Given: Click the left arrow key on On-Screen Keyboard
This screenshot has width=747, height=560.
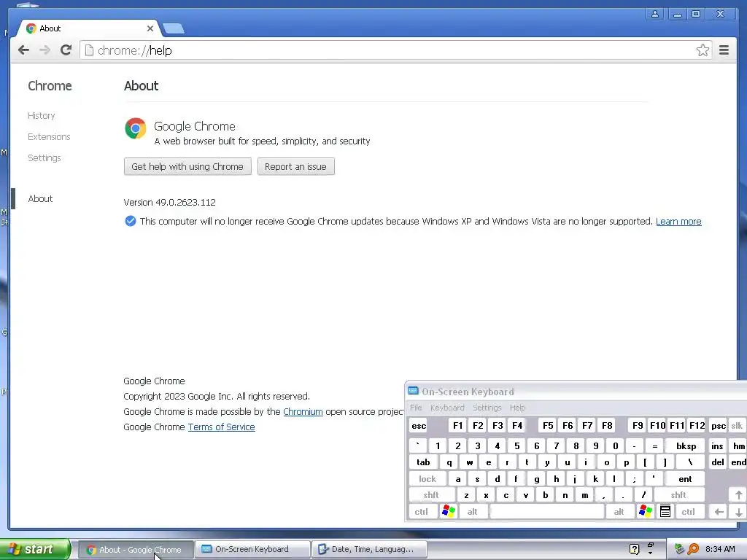Looking at the screenshot, I should 719,512.
